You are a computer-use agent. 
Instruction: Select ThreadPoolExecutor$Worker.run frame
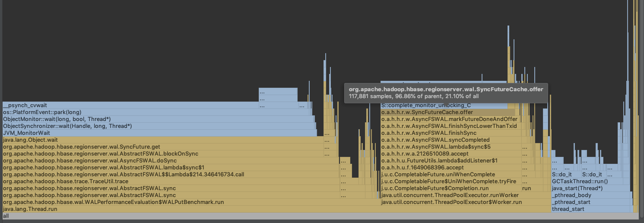point(466,202)
